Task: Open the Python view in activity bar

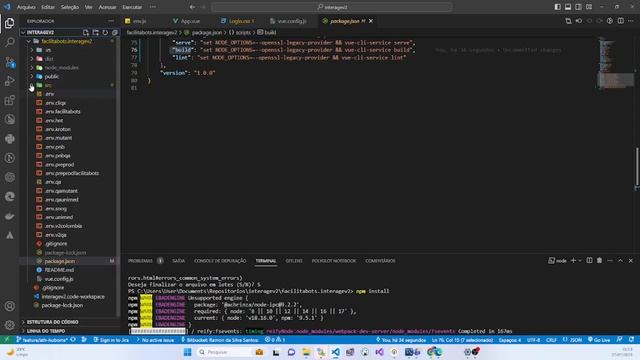Action: pyautogui.click(x=9, y=139)
